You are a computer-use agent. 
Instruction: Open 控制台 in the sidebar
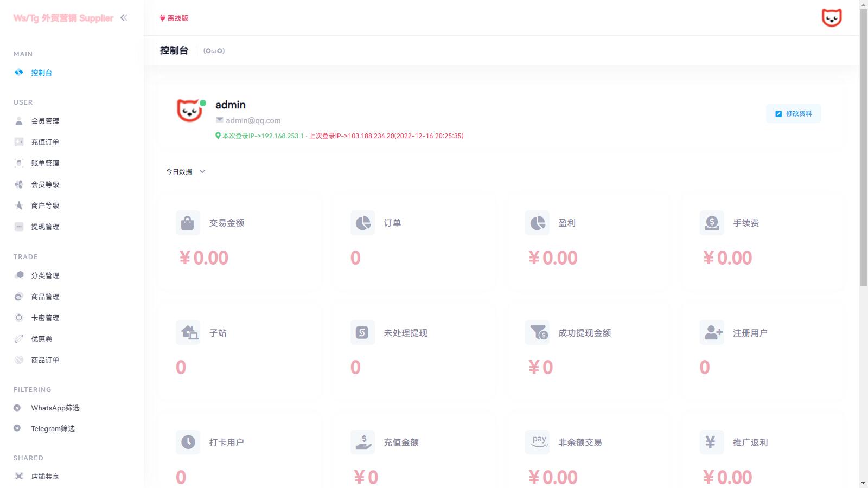pos(41,73)
